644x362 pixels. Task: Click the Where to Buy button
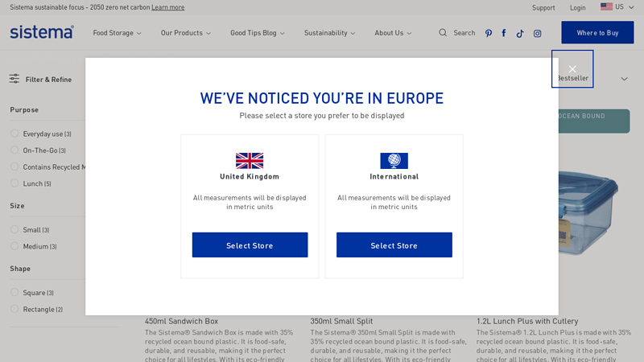click(597, 32)
